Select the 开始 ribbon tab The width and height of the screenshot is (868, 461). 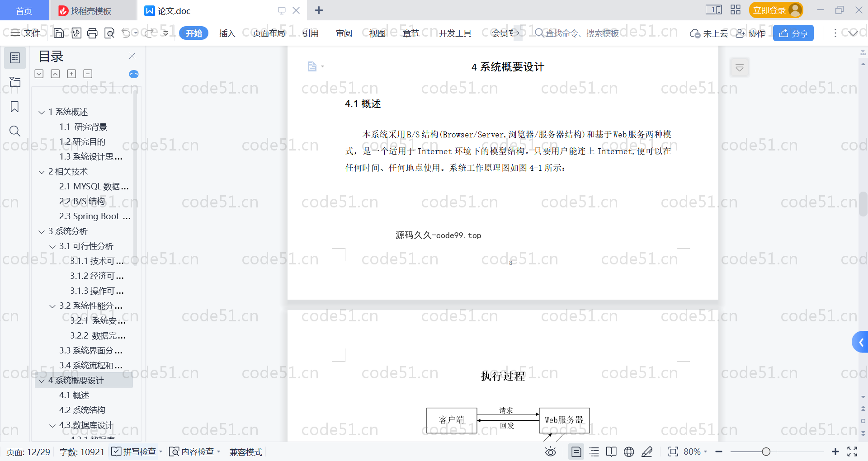pyautogui.click(x=193, y=33)
